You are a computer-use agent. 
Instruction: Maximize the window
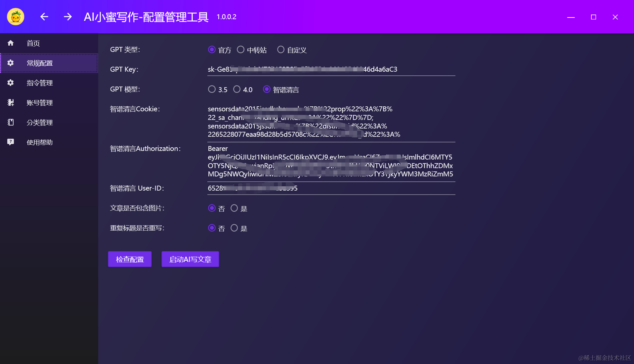(x=593, y=17)
